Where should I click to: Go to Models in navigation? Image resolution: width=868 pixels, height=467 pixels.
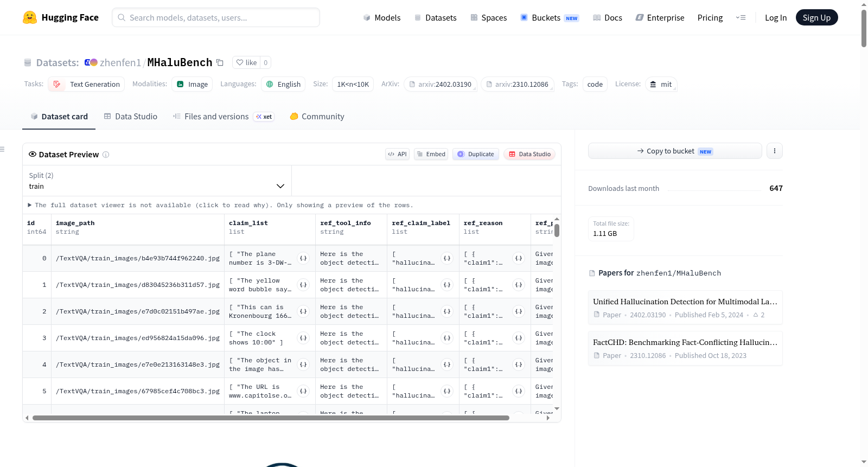[x=382, y=17]
